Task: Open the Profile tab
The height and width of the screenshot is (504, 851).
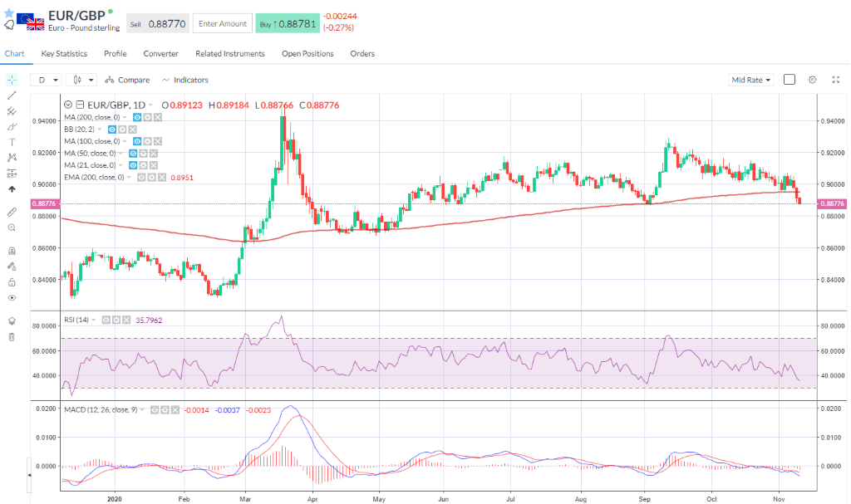Action: point(115,54)
